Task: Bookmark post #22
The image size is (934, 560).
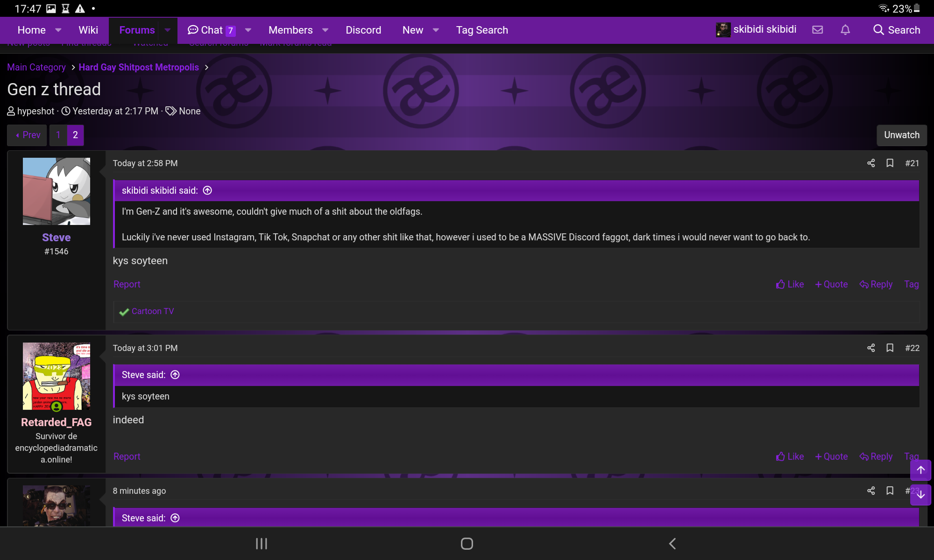Action: point(890,348)
